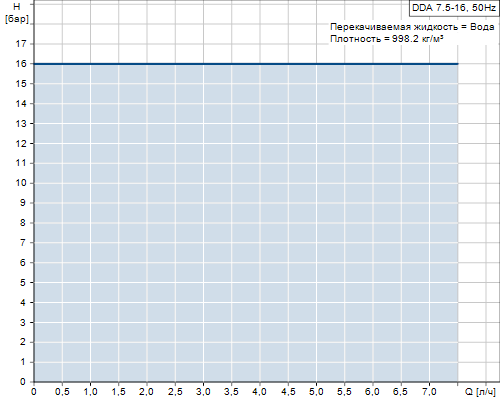Screen dimensions: 500x400
Task: Click the 0,5 flow axis label
Action: click(62, 391)
